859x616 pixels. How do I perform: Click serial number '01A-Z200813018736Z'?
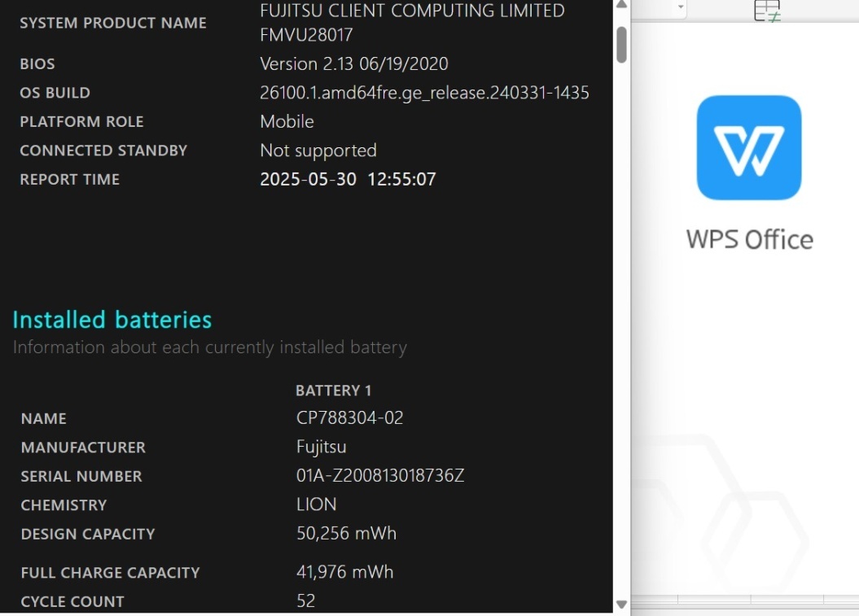(x=380, y=476)
